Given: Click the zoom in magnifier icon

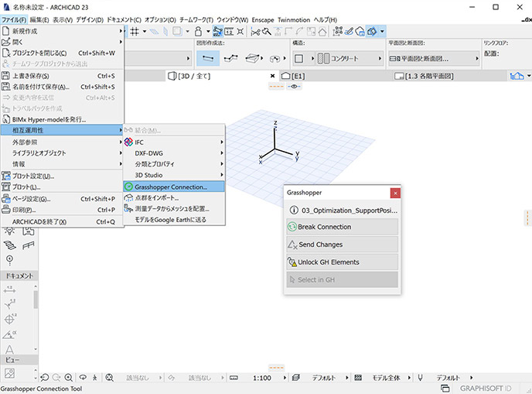Looking at the screenshot, I should (68, 378).
